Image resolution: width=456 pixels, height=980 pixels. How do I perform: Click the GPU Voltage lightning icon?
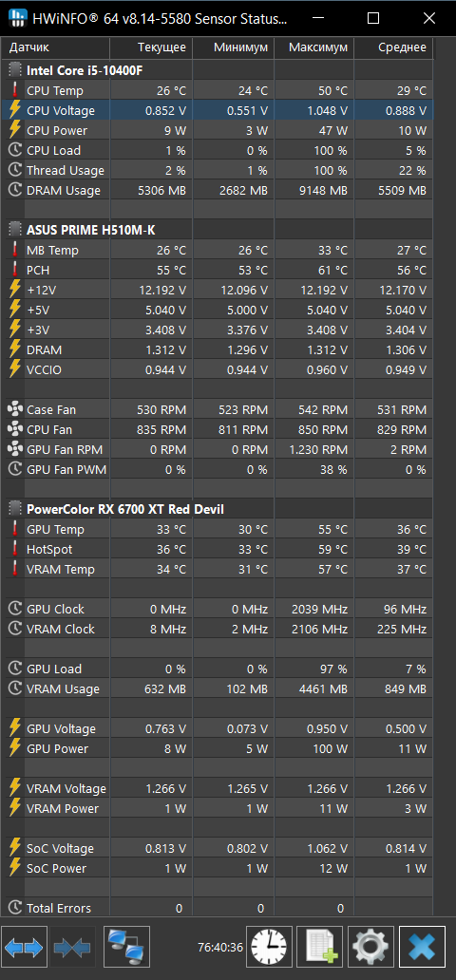[x=14, y=728]
